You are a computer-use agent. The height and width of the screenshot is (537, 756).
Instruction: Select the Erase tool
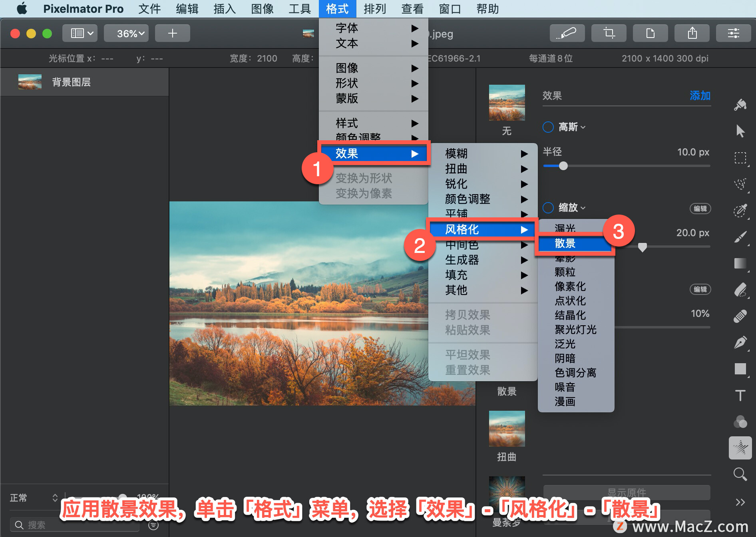coord(740,290)
